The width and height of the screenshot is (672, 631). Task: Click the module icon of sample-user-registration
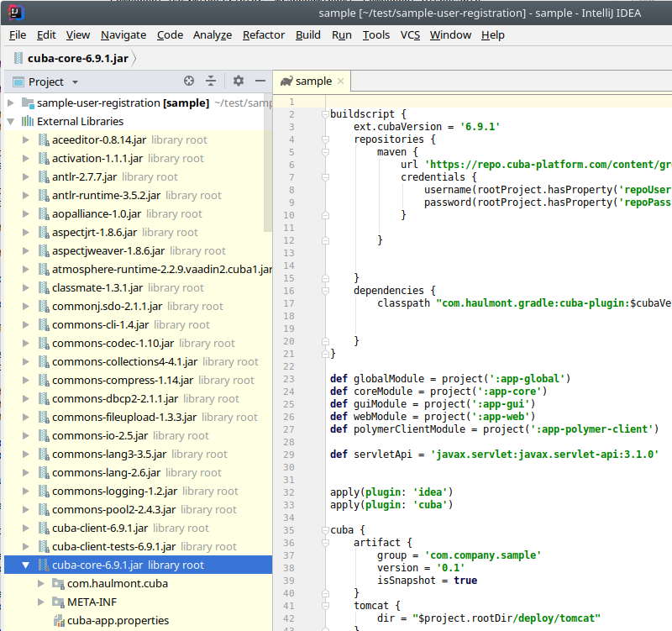(x=28, y=103)
